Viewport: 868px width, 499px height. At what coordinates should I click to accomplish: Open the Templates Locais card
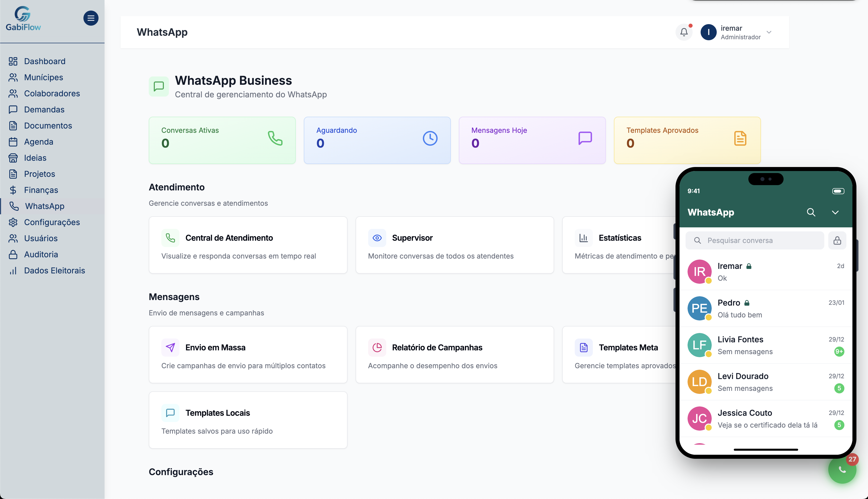[248, 420]
